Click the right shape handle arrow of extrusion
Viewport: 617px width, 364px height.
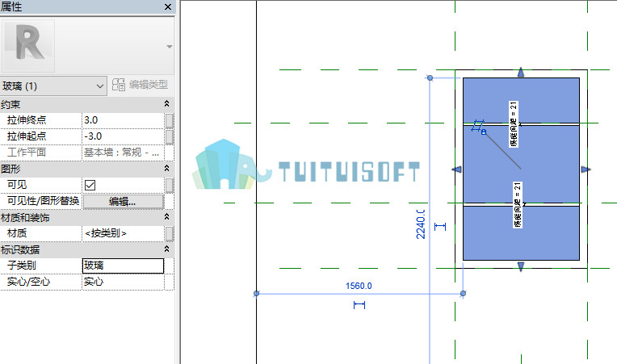(586, 169)
